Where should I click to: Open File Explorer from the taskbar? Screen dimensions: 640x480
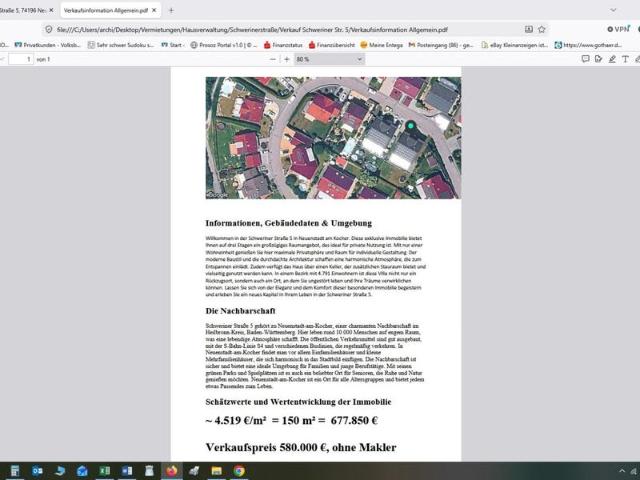(x=217, y=471)
